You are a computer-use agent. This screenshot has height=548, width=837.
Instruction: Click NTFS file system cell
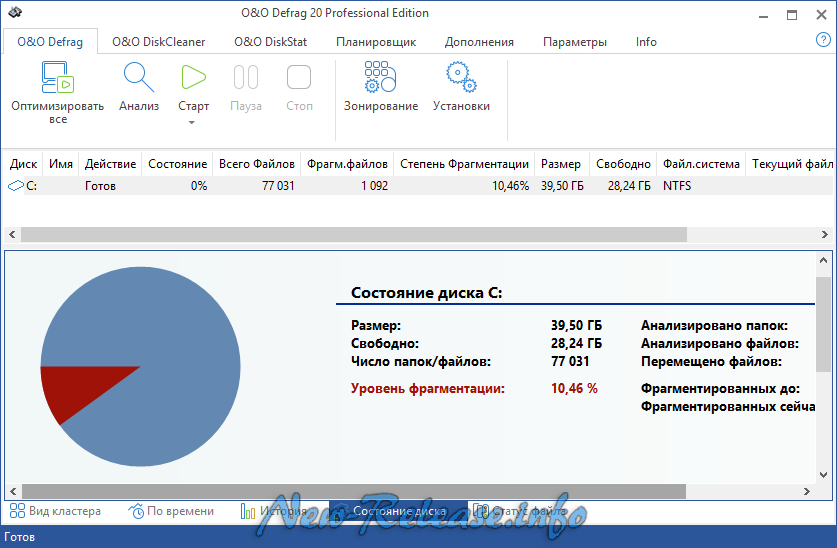[677, 186]
